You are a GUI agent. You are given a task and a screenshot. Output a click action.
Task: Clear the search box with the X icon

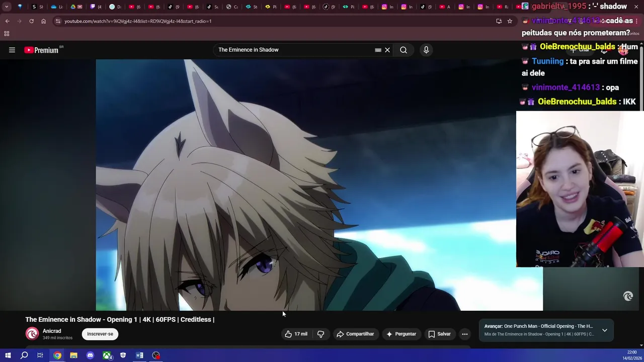pyautogui.click(x=387, y=50)
